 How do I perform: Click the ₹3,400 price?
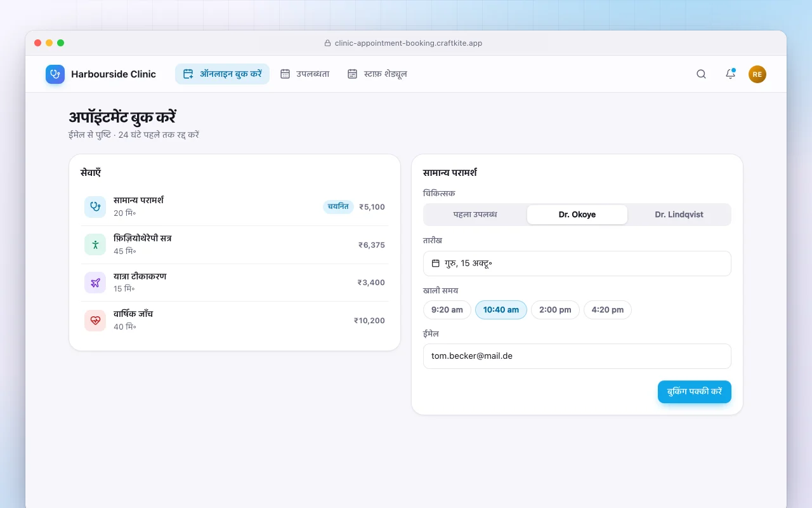[371, 283]
